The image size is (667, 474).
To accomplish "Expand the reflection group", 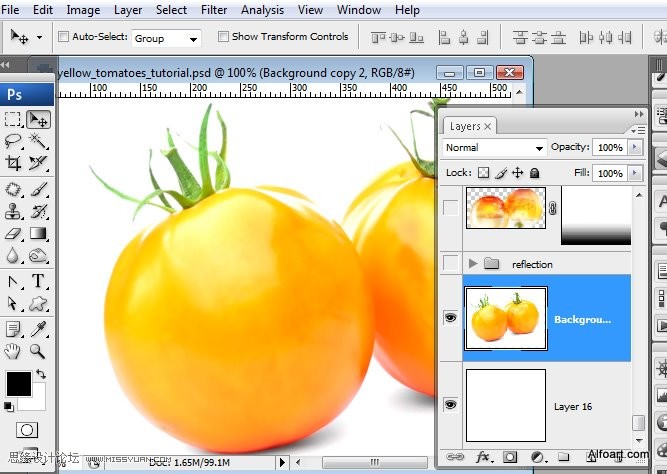I will click(x=473, y=263).
